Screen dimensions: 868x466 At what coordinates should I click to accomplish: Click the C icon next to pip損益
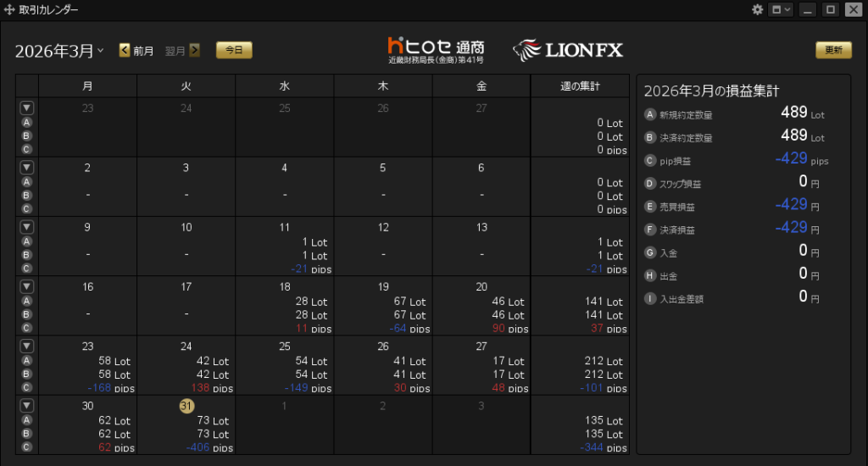[x=651, y=160]
